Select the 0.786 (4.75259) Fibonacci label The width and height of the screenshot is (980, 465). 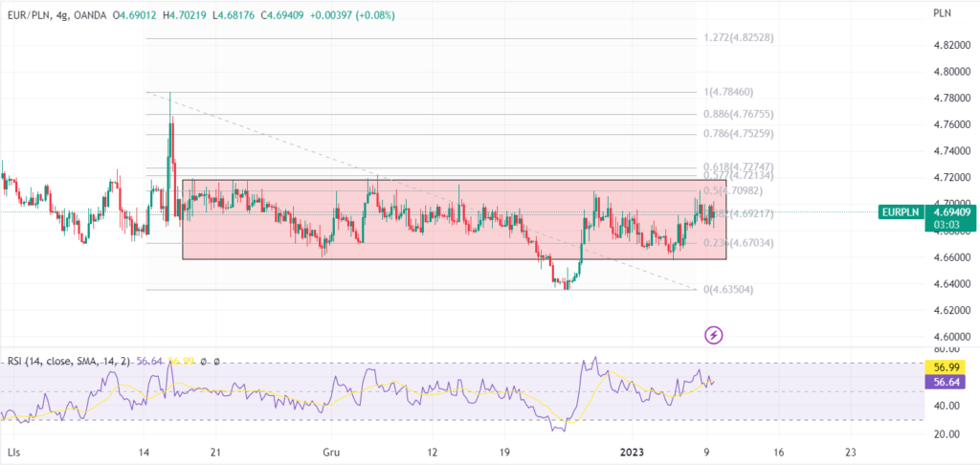pos(738,135)
